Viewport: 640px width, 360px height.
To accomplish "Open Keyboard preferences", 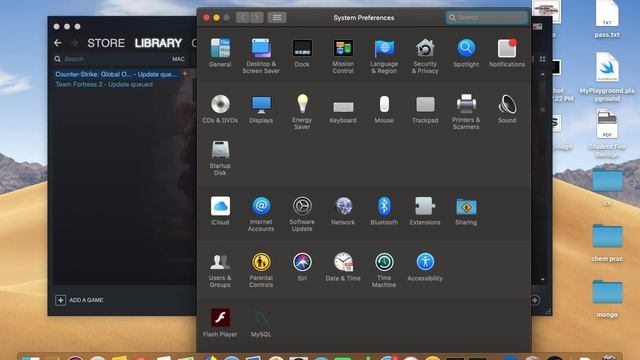I will pos(343,112).
